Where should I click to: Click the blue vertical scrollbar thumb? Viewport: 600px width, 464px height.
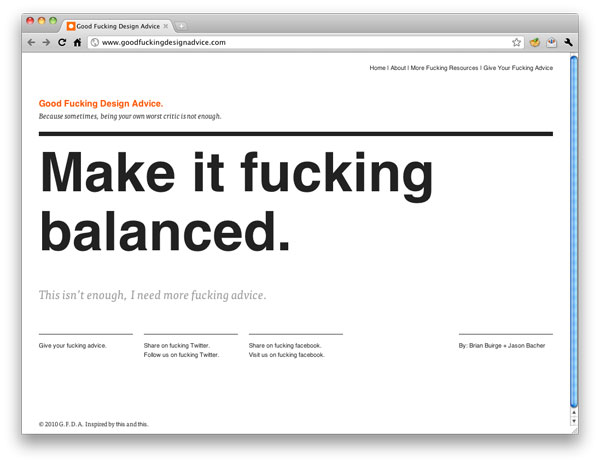[574, 232]
